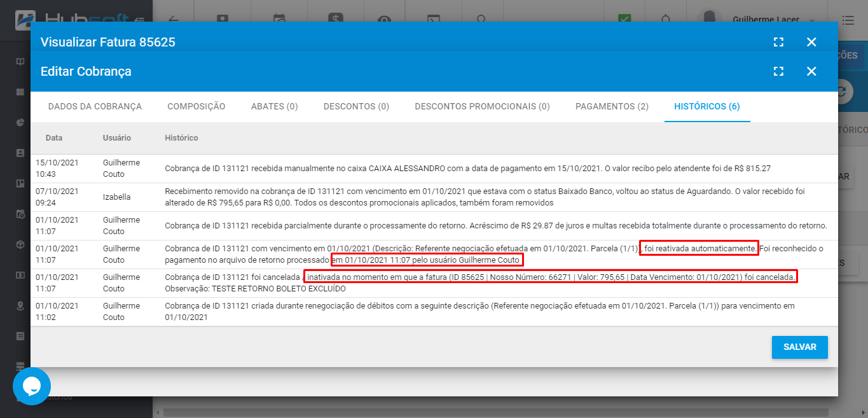The width and height of the screenshot is (868, 418).
Task: Close the Editar Cobrança dialog
Action: 811,71
